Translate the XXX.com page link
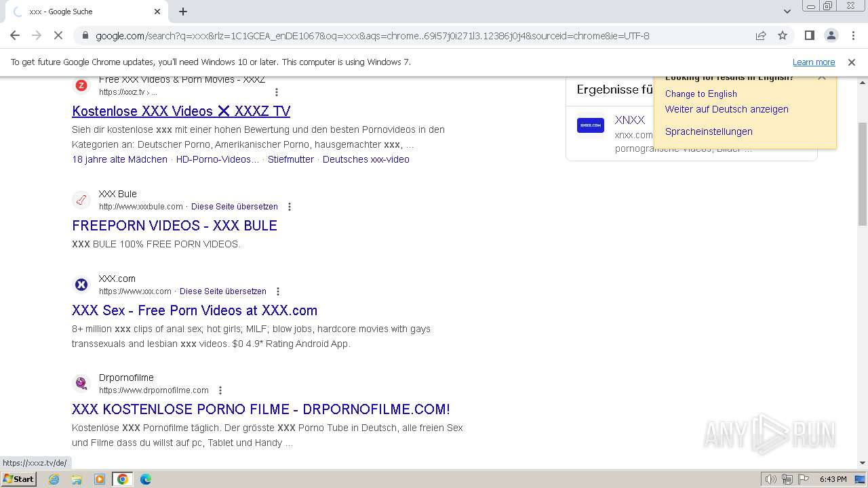868x488 pixels. pos(223,291)
